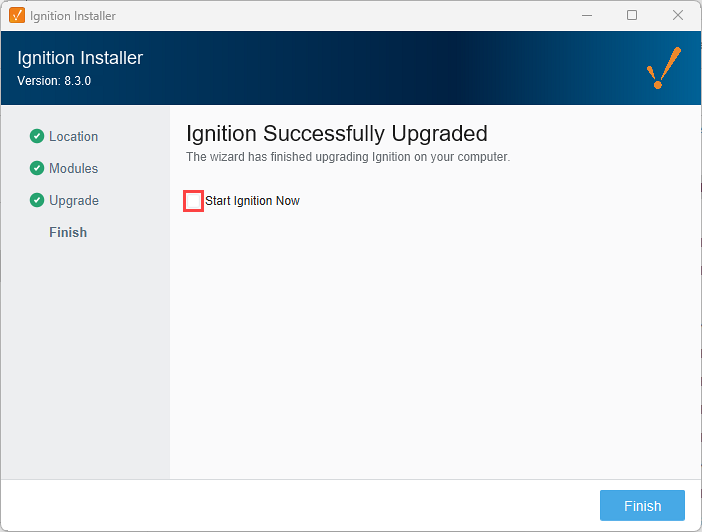This screenshot has width=702, height=532.
Task: Click the green check icon beside Modules
Action: coord(37,168)
